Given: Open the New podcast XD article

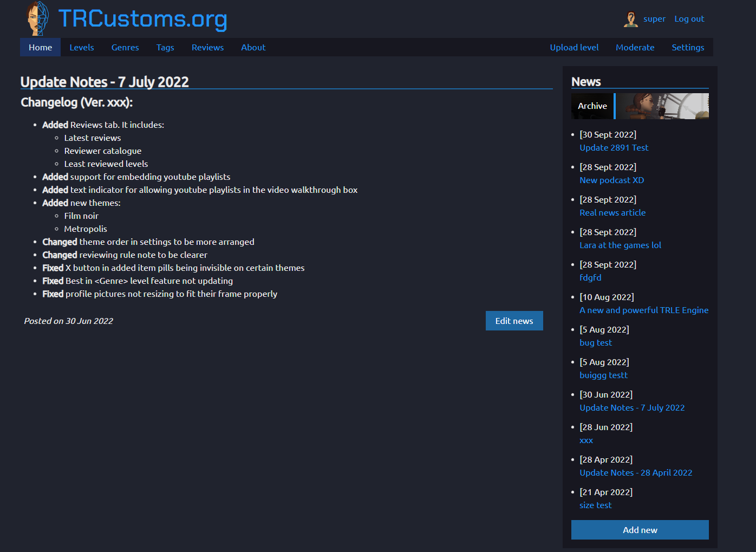Looking at the screenshot, I should click(x=611, y=180).
